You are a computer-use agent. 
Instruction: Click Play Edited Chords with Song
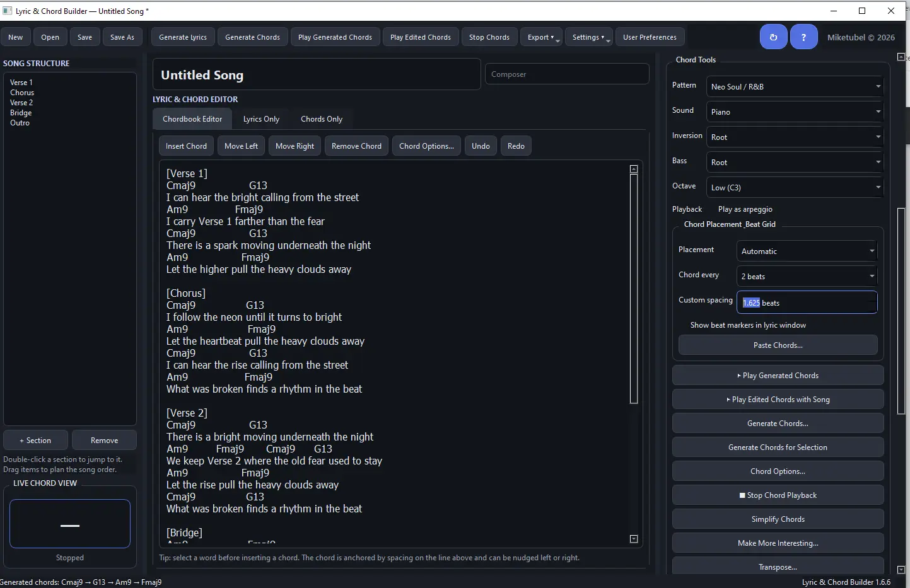point(778,400)
